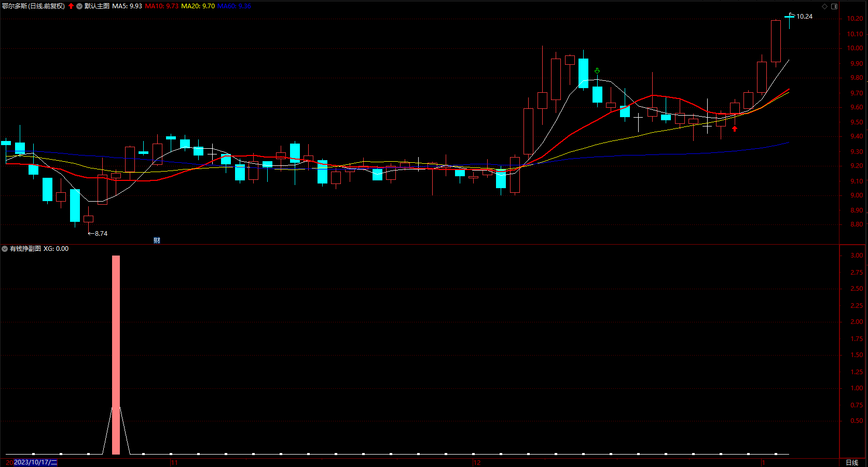
Task: Click the red up-arrow signal marker below candles
Action: (x=735, y=129)
